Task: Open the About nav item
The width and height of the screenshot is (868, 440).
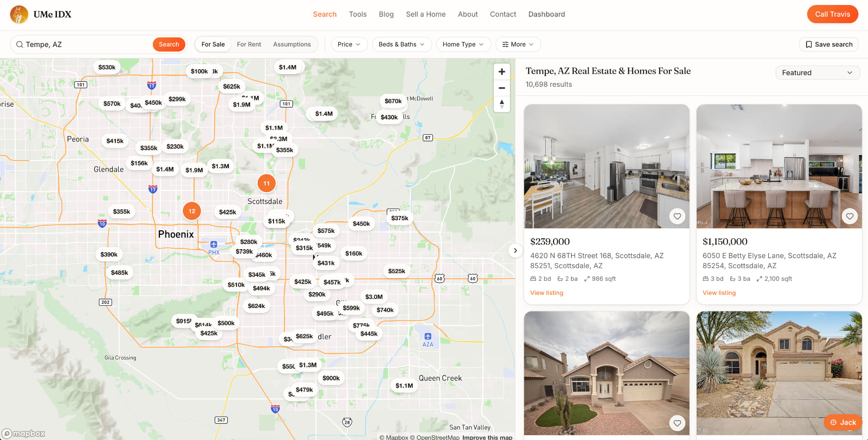Action: coord(468,14)
